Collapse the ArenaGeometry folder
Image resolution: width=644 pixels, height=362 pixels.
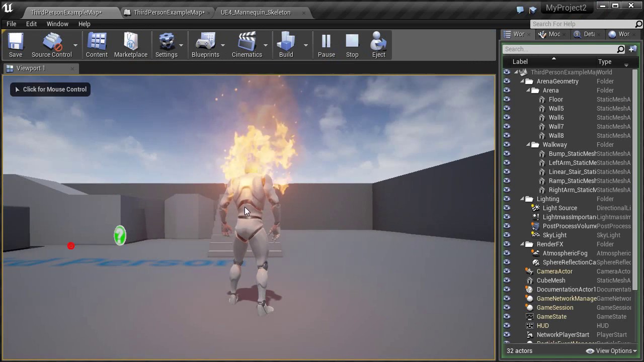click(x=522, y=81)
